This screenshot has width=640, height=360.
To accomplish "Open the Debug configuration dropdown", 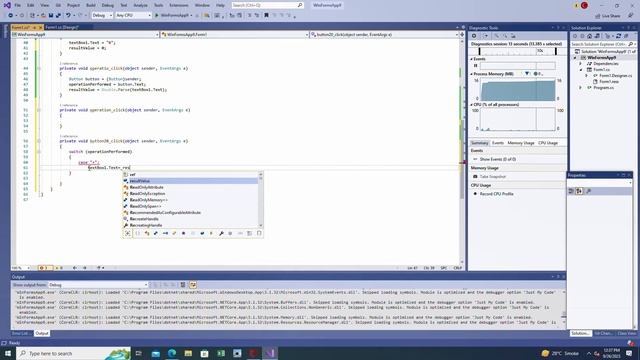I will (102, 16).
